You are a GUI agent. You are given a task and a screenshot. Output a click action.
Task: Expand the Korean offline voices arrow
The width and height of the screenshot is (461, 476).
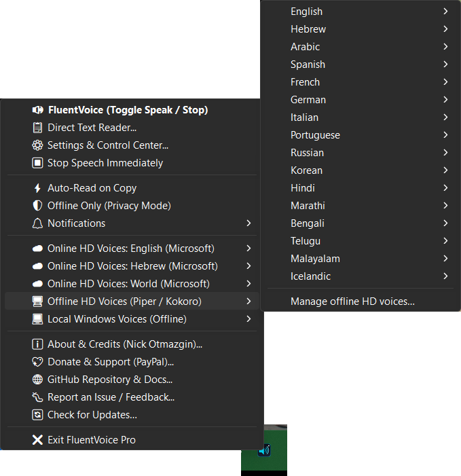[445, 170]
